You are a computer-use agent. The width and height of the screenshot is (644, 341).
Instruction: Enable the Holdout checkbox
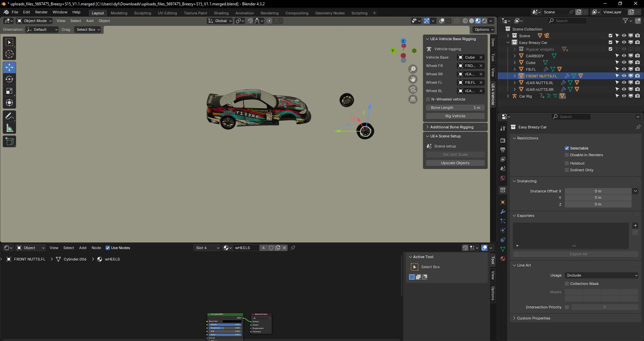(567, 163)
